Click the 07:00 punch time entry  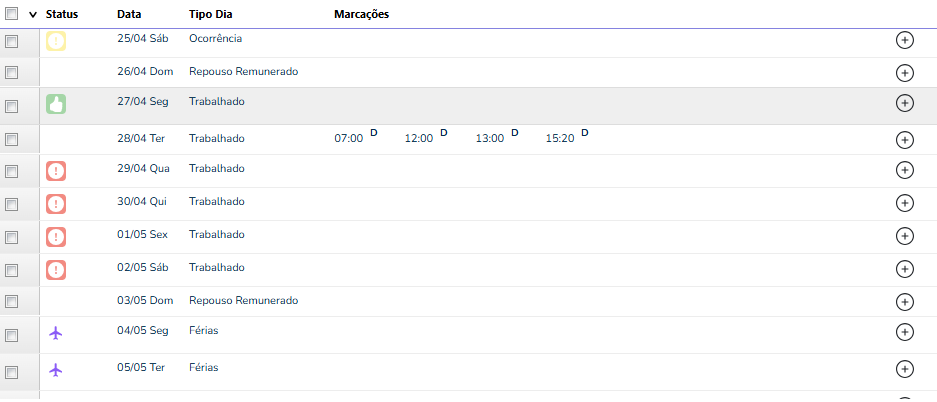[x=349, y=139]
